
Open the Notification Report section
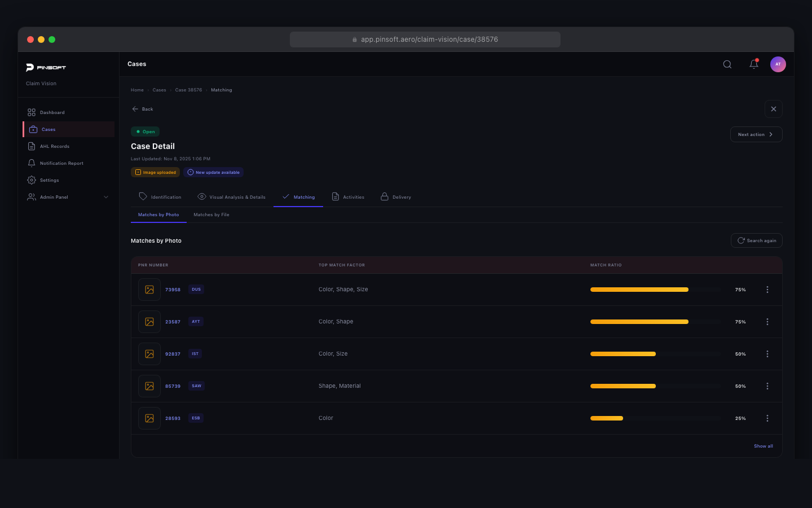(x=61, y=163)
